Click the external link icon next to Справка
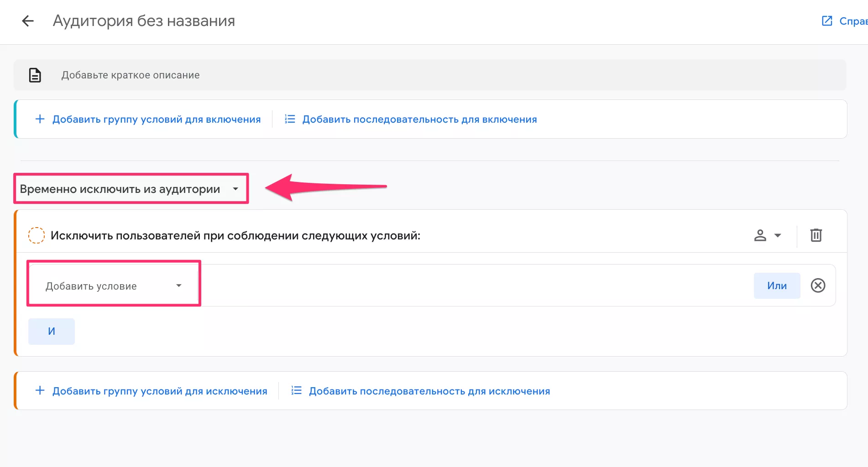This screenshot has height=467, width=868. pos(826,21)
